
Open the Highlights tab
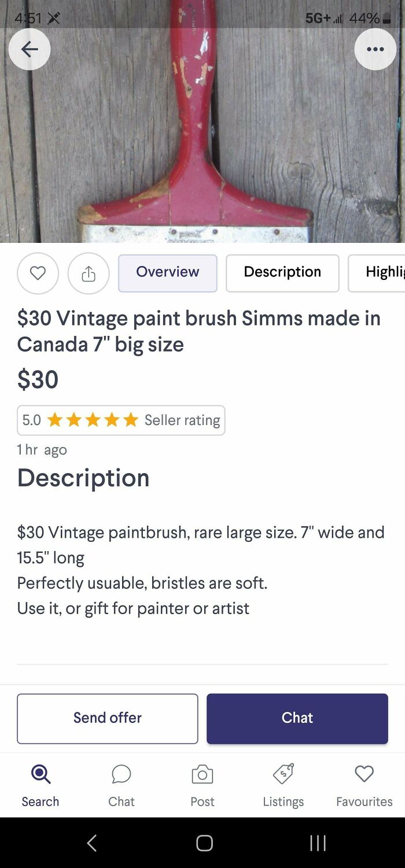pos(379,272)
